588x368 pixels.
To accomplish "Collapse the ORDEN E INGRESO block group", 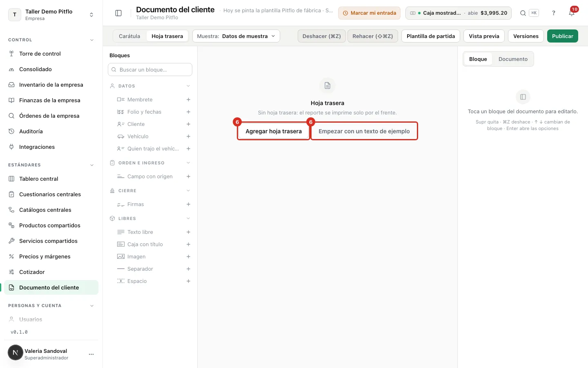I will [x=188, y=163].
